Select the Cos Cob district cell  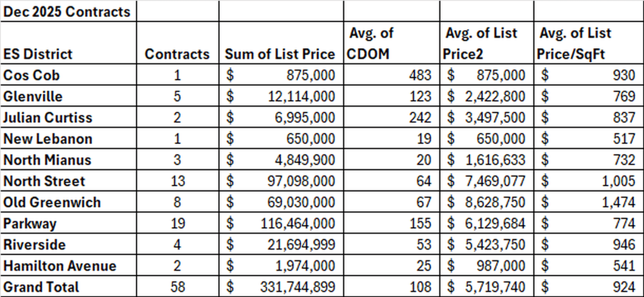coord(31,75)
